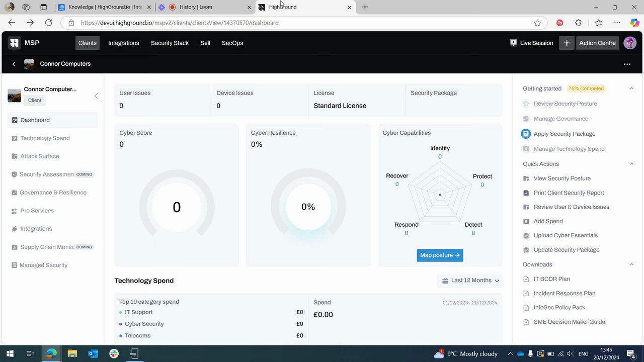
Task: Open the Windows notification center icon
Action: click(x=630, y=353)
